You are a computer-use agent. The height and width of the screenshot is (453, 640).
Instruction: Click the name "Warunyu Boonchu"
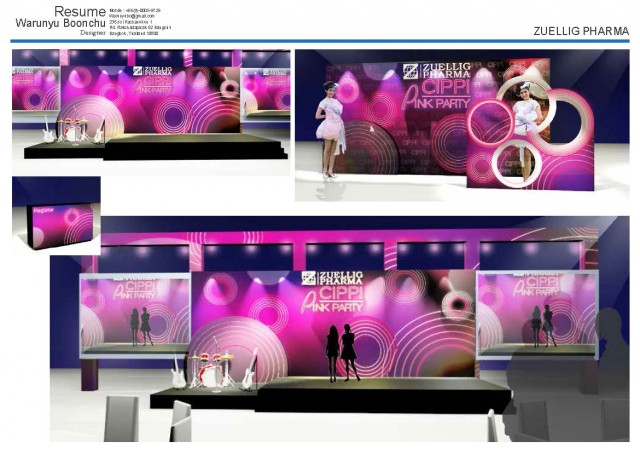tap(60, 23)
